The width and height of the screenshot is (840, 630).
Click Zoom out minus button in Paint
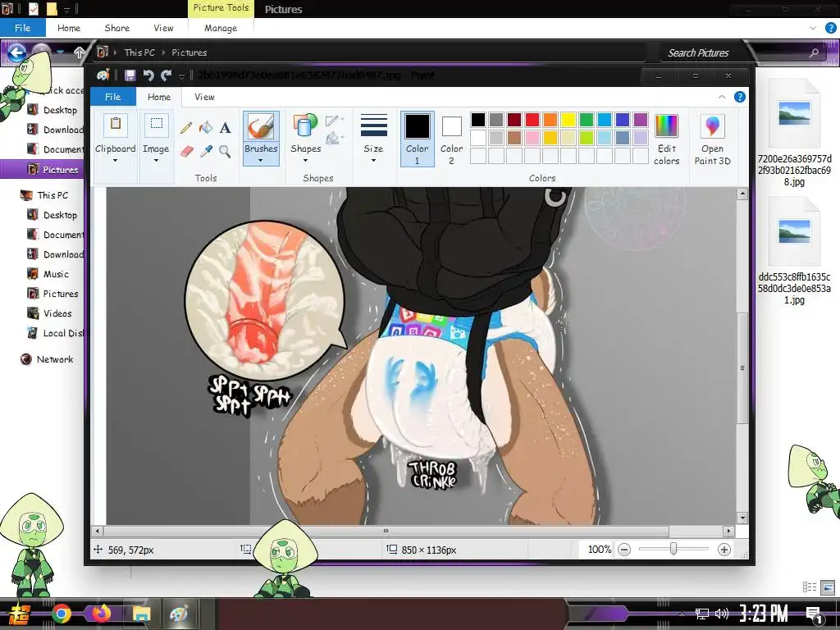coord(624,550)
